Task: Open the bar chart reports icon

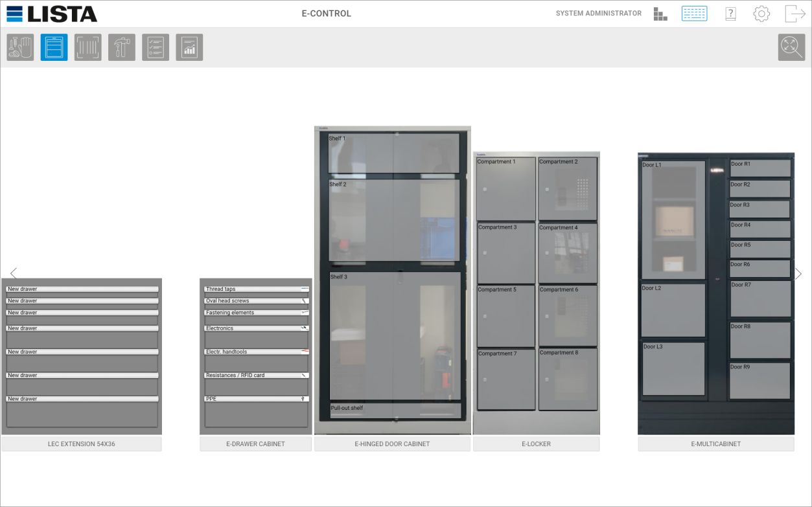Action: pos(189,47)
